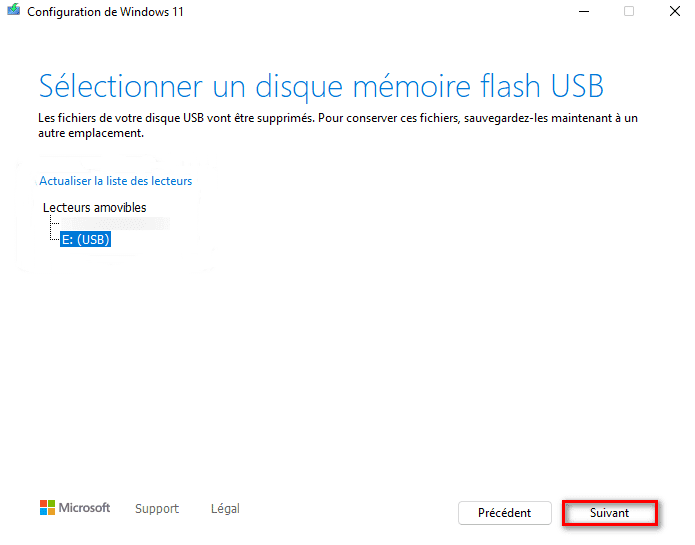This screenshot has height=545, width=695.
Task: Click blurred drive entry above E: (USB)
Action: pos(110,223)
